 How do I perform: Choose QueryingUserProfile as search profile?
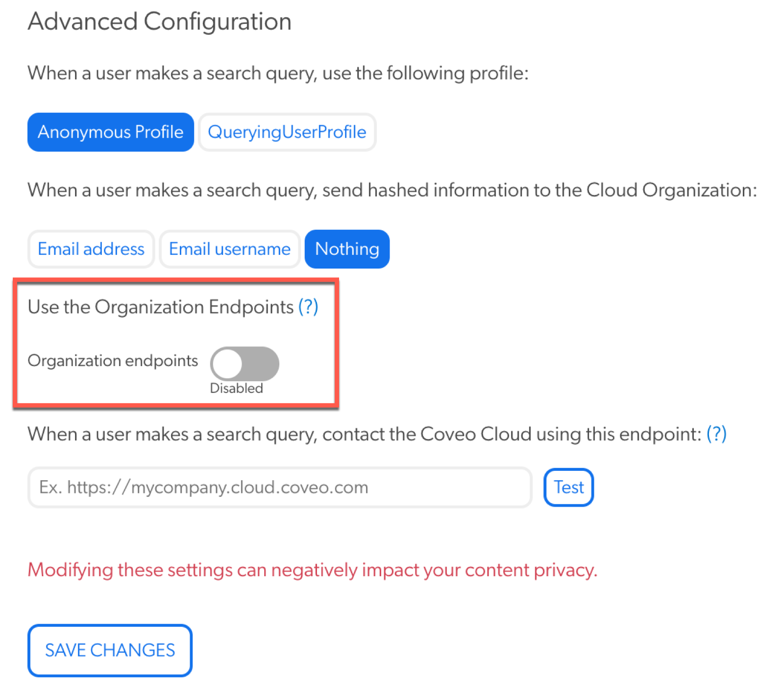(287, 132)
